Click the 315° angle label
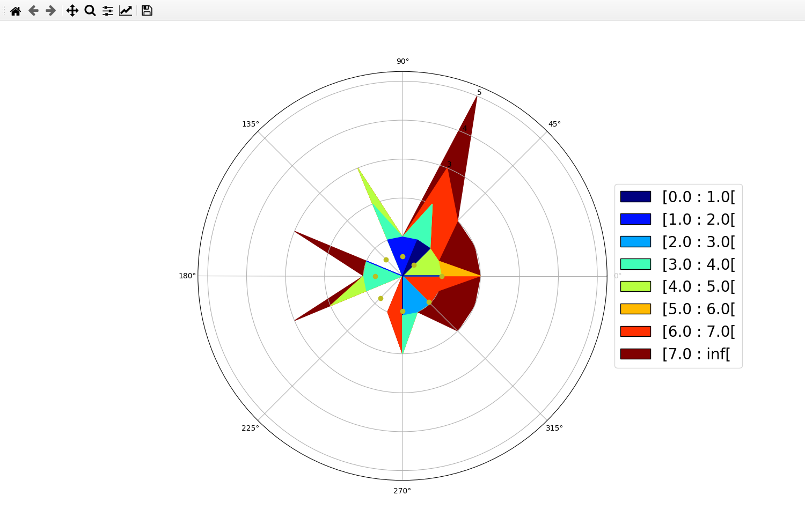This screenshot has width=805, height=532. pos(555,428)
